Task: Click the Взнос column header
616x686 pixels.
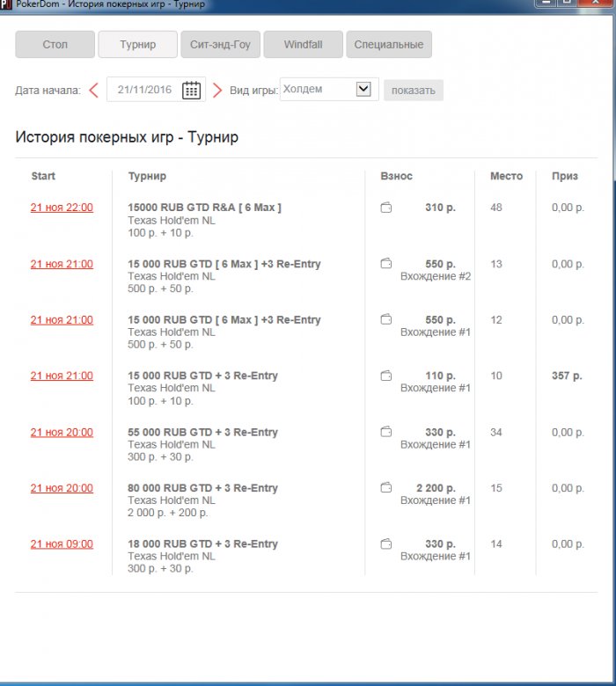Action: click(x=396, y=176)
